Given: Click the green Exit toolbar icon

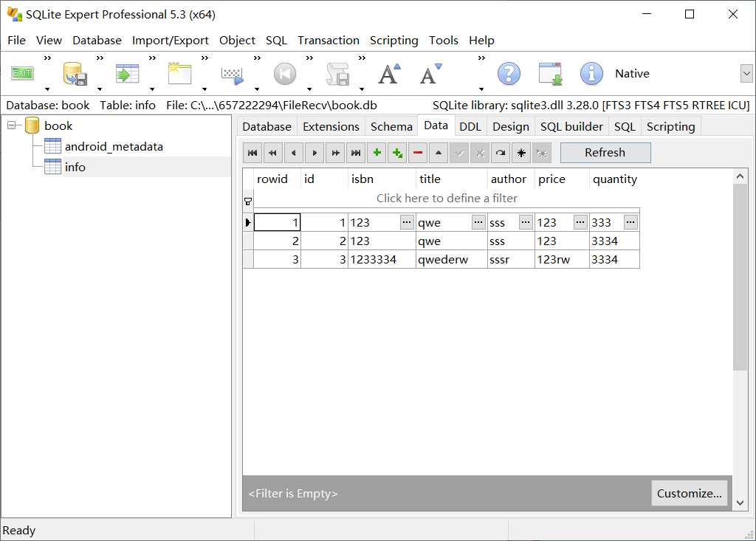Looking at the screenshot, I should 22,74.
